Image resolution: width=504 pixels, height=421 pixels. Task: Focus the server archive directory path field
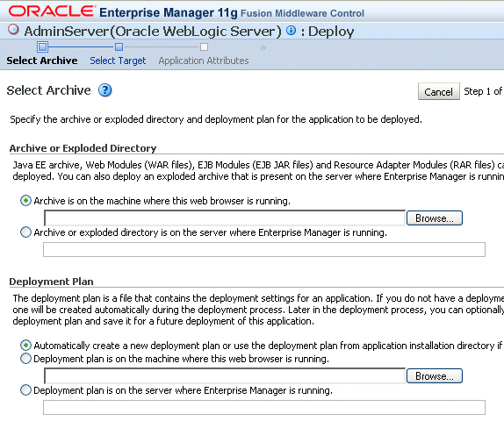[264, 249]
